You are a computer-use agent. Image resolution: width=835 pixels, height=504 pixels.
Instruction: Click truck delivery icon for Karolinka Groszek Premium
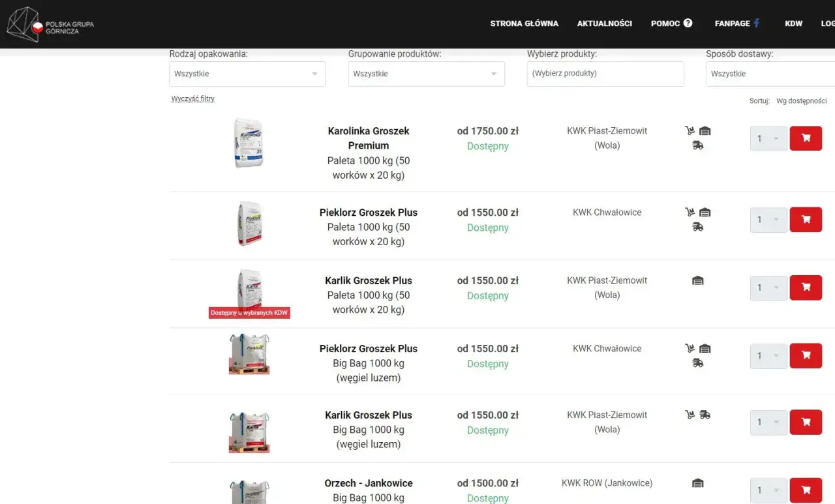pyautogui.click(x=698, y=145)
